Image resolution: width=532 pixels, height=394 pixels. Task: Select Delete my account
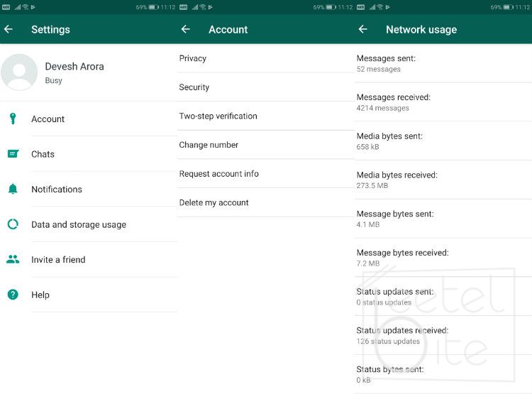pyautogui.click(x=214, y=202)
